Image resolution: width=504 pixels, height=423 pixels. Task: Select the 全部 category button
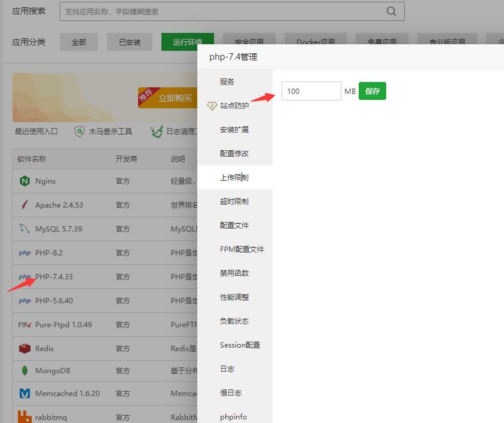[79, 42]
